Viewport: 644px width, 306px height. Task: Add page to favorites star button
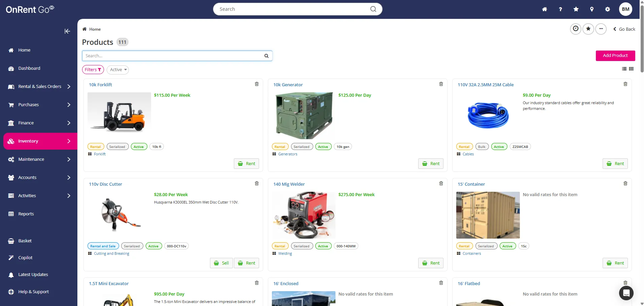[588, 29]
